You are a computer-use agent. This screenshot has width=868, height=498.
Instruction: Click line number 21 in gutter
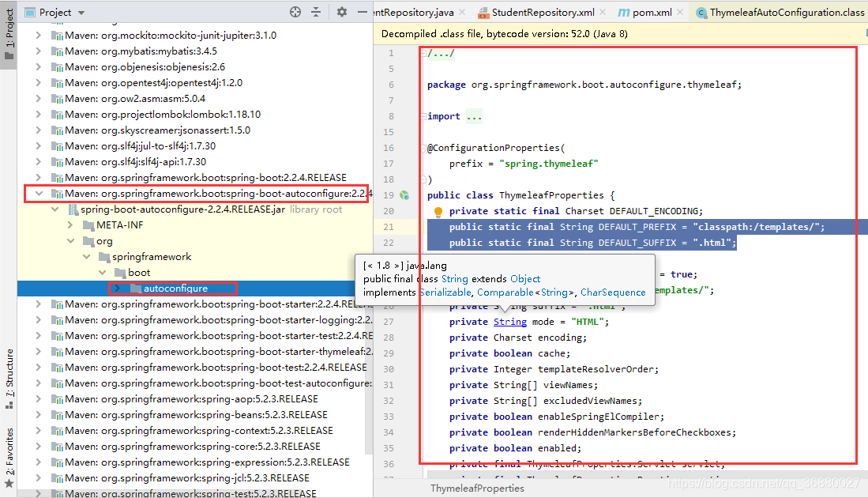point(389,227)
